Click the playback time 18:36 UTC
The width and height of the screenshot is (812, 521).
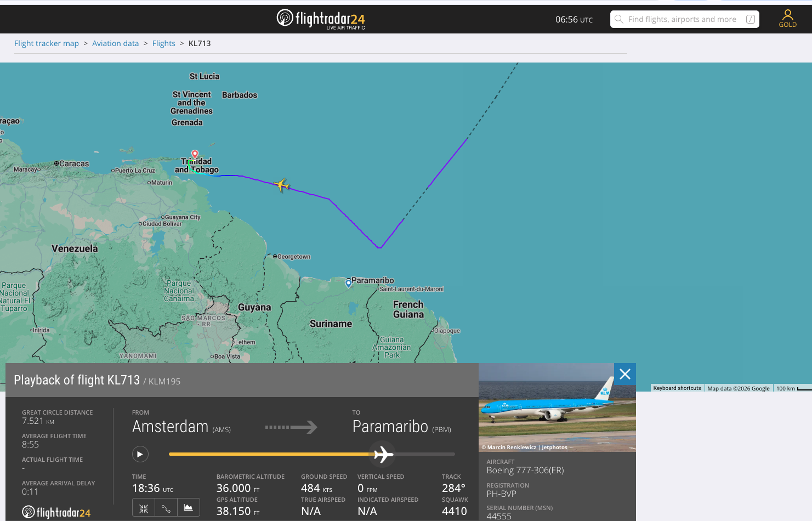pos(152,488)
